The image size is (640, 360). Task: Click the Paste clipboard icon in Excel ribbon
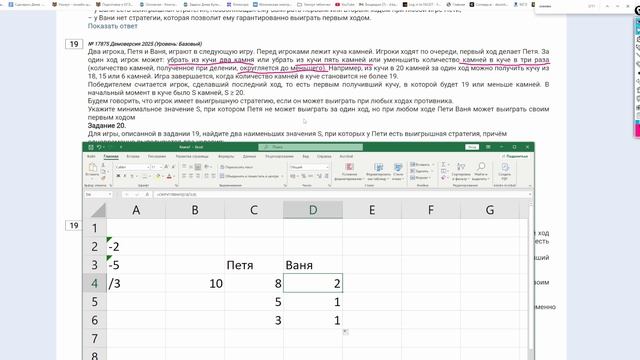[x=92, y=167]
